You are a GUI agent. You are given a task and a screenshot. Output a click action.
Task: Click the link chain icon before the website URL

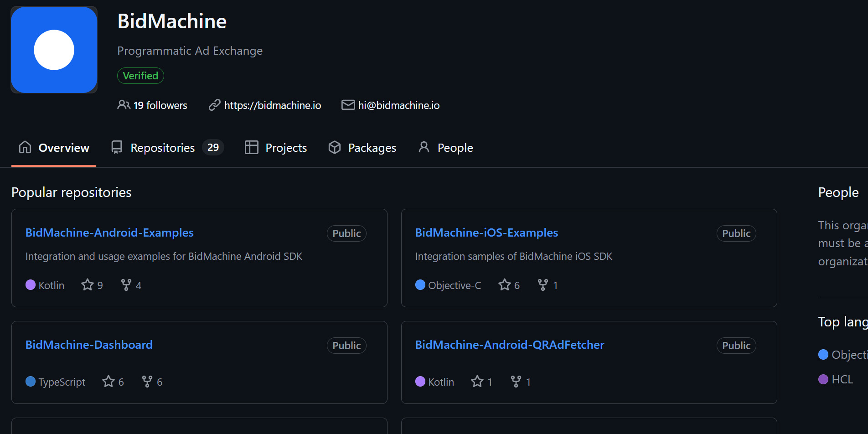point(214,105)
